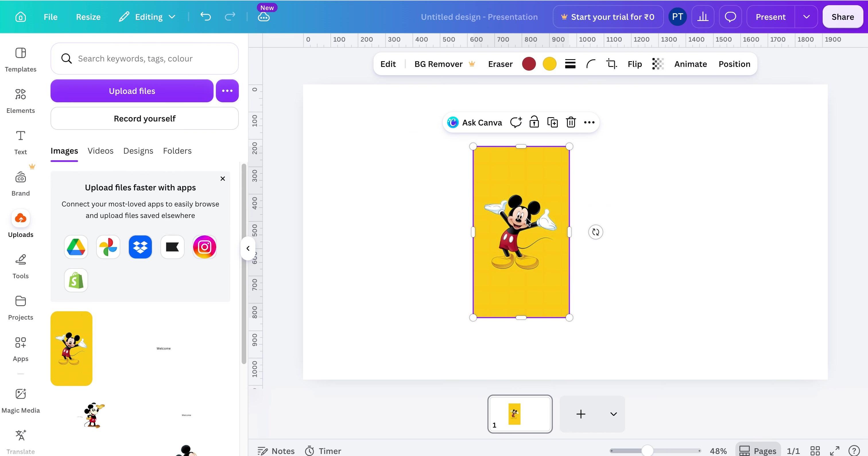Duplicate the selected image
This screenshot has height=456, width=868.
[x=553, y=122]
